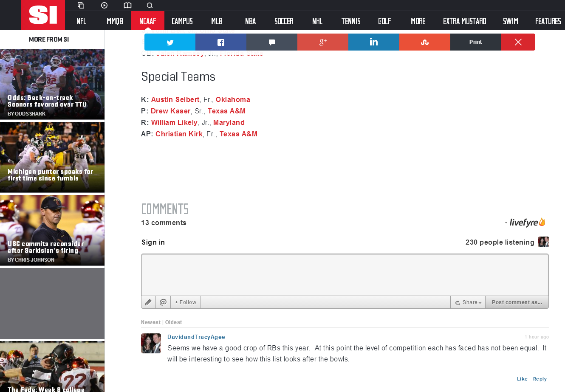This screenshot has height=392, width=565.
Task: Open Drew Kaser player link
Action: [x=171, y=111]
